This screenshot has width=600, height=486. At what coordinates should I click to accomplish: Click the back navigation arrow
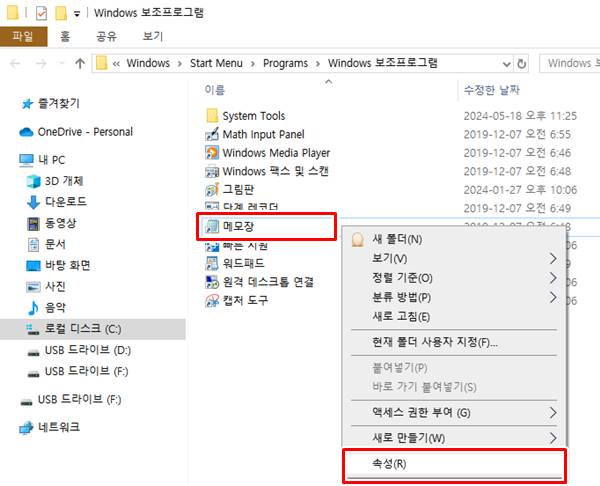[x=15, y=63]
